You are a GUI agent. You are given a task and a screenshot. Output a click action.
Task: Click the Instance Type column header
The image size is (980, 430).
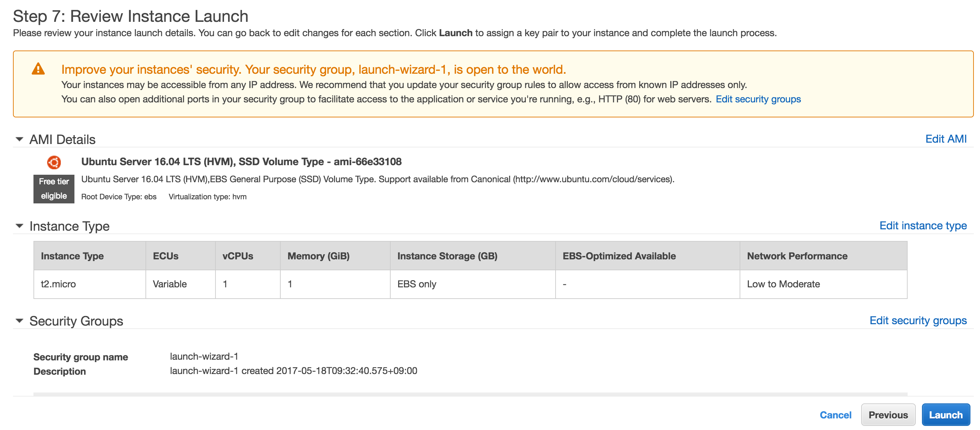point(90,256)
